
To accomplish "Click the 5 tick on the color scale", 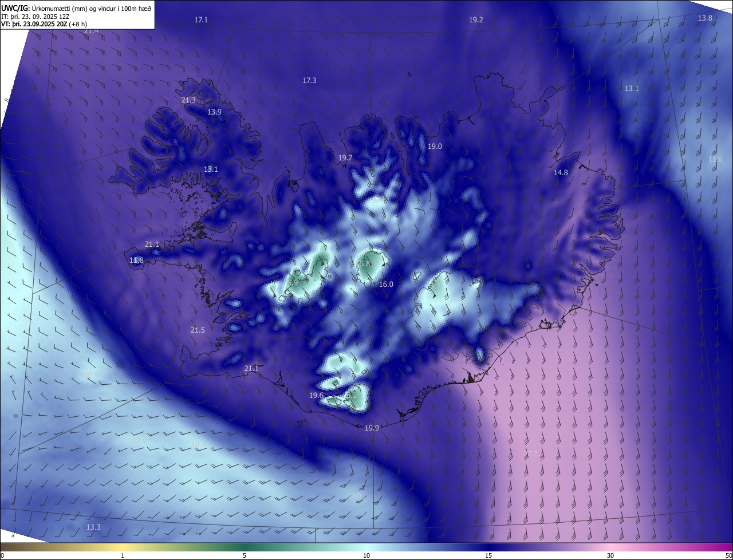I will click(x=245, y=555).
